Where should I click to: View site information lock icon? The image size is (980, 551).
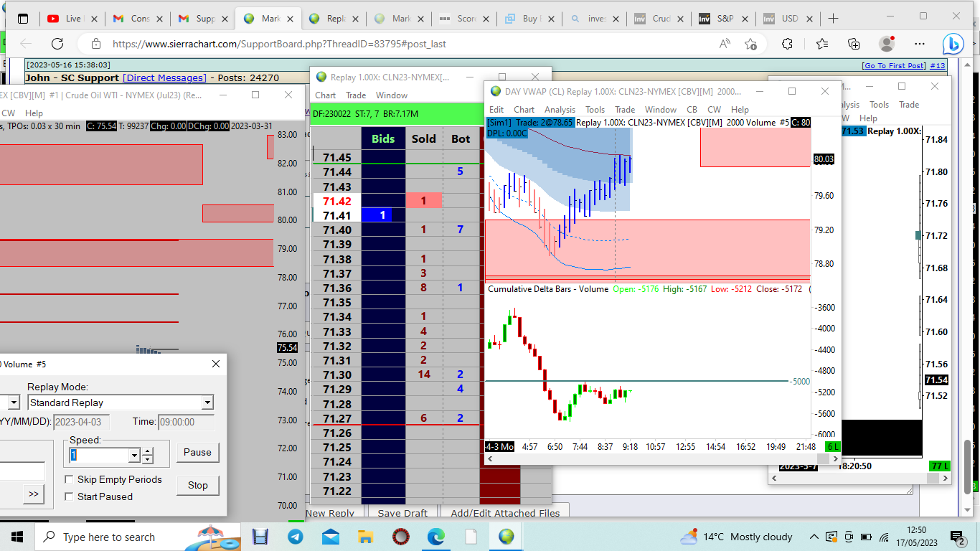pyautogui.click(x=96, y=44)
